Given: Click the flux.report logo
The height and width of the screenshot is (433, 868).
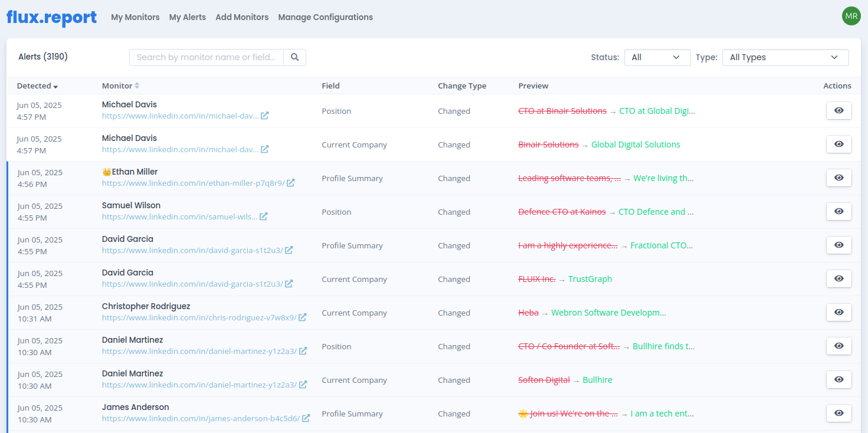Looking at the screenshot, I should (51, 17).
